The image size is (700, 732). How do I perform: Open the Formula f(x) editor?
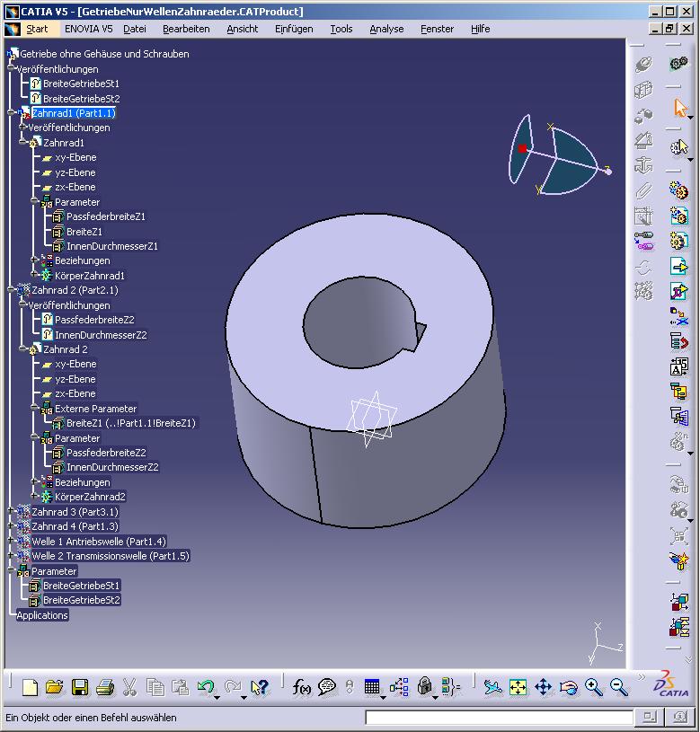tap(301, 687)
